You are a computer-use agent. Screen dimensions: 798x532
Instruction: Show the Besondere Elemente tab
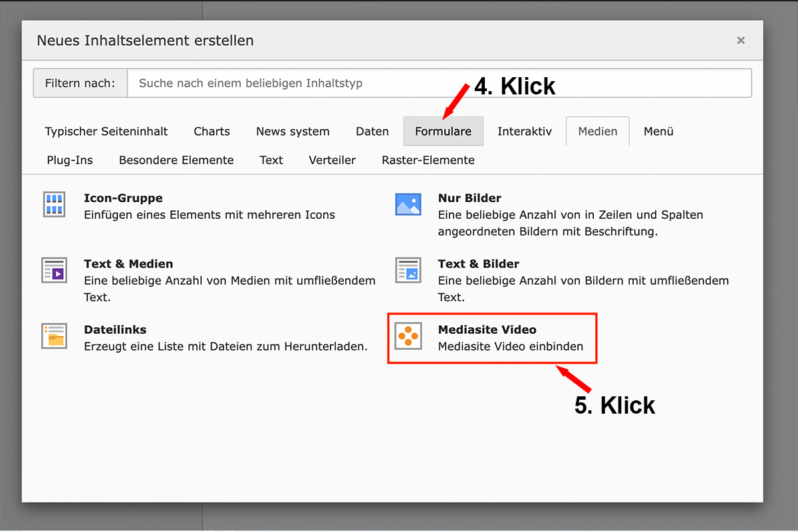pos(176,160)
